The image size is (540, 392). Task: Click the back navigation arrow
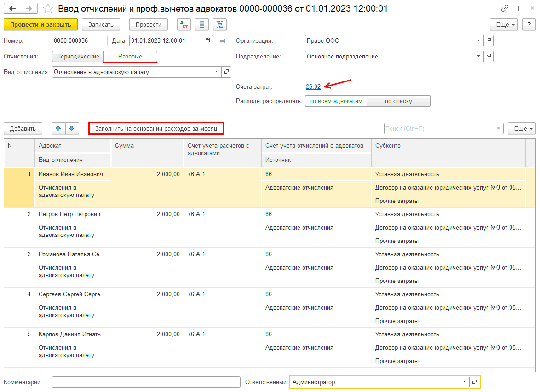coord(12,8)
